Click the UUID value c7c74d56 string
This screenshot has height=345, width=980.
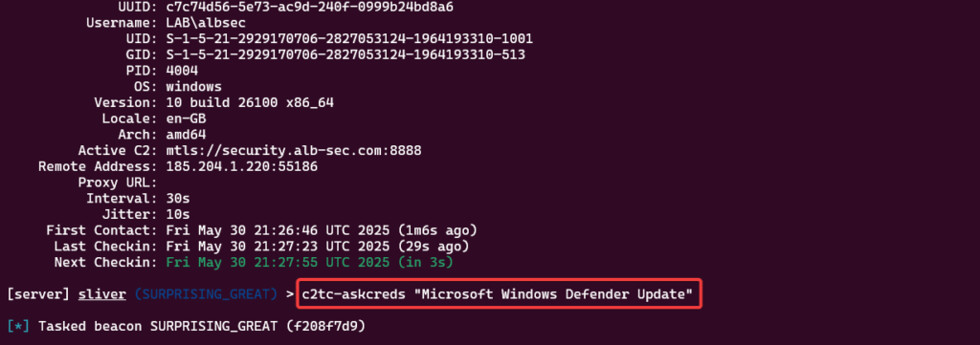pyautogui.click(x=310, y=8)
